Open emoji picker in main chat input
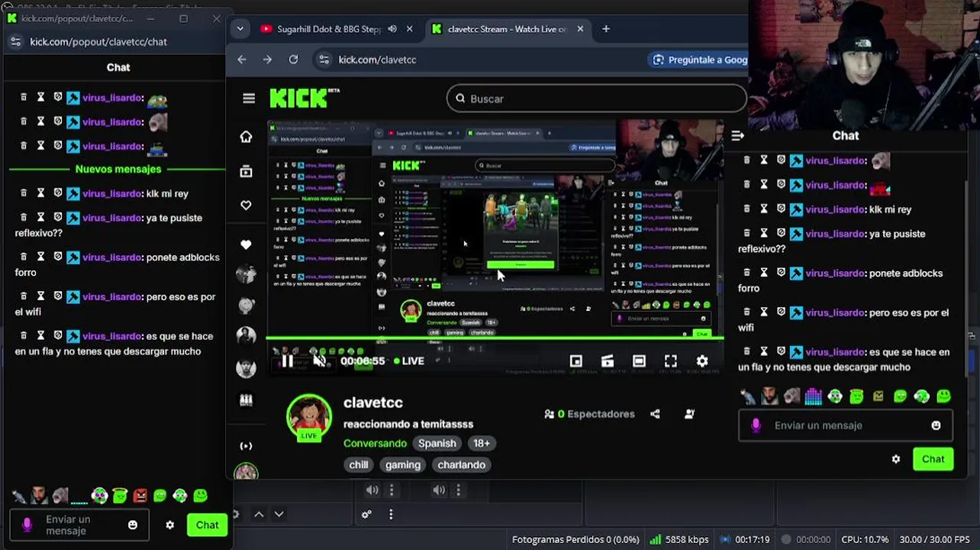Image resolution: width=980 pixels, height=550 pixels. pos(936,425)
